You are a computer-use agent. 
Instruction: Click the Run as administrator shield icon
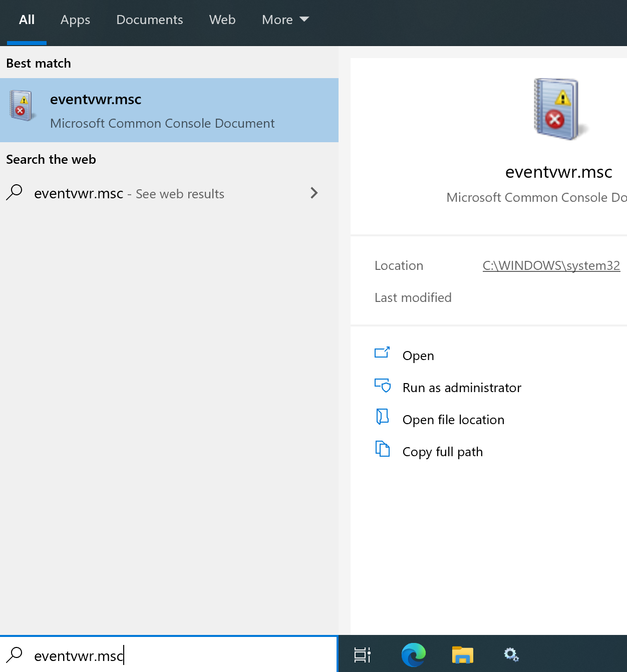tap(383, 385)
